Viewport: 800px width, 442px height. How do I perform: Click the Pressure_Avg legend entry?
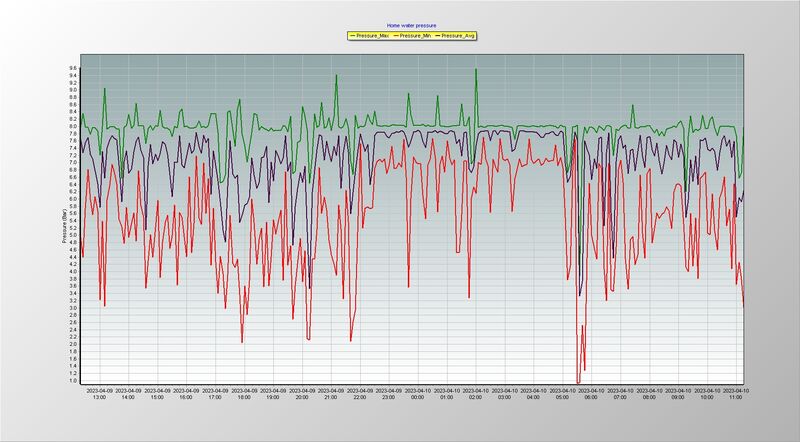point(455,36)
